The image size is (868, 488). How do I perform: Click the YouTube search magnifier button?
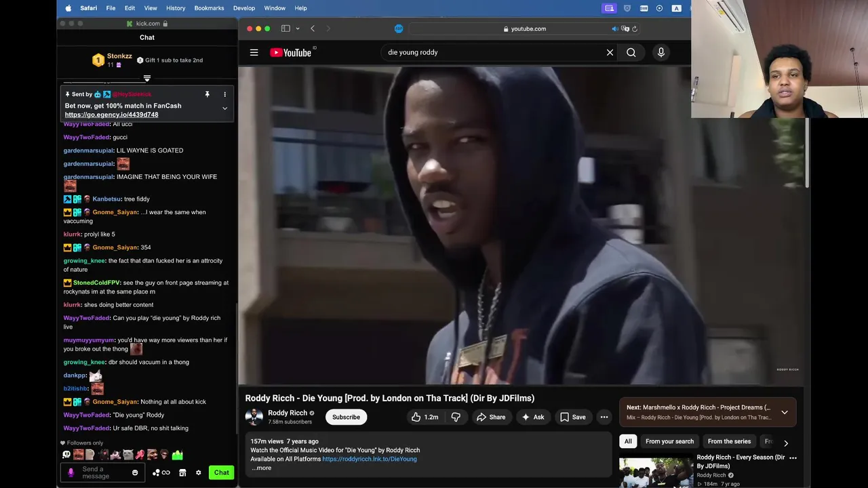point(631,52)
